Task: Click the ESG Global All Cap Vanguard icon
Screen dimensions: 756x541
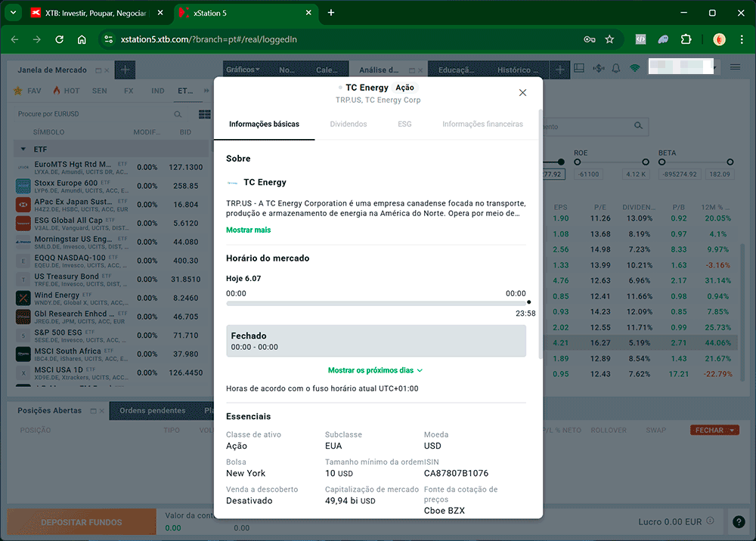Action: pyautogui.click(x=23, y=224)
